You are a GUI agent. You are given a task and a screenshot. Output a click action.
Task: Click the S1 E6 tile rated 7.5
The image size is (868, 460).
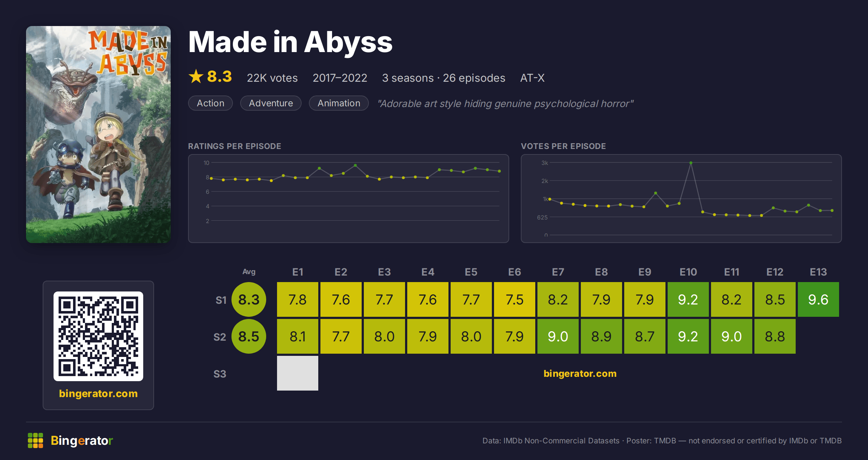click(515, 299)
